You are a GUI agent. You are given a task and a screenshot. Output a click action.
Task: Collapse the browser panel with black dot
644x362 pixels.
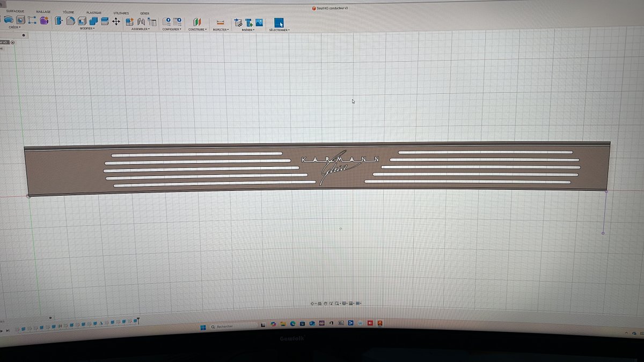24,35
